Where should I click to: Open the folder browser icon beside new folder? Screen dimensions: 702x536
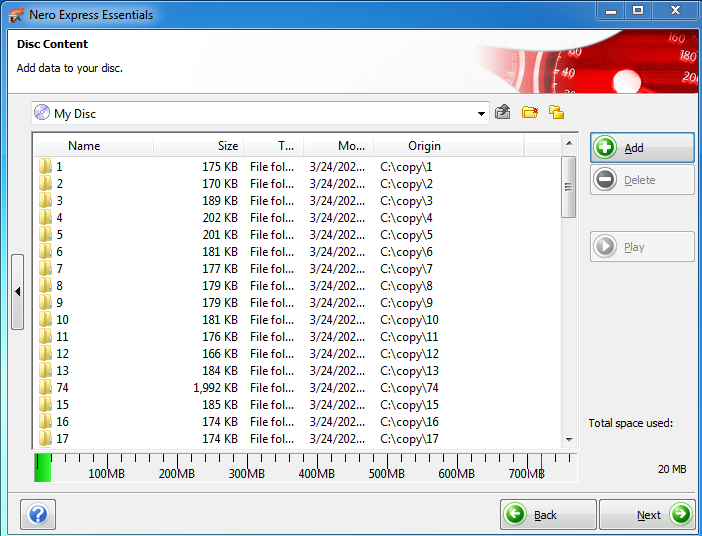(x=556, y=112)
